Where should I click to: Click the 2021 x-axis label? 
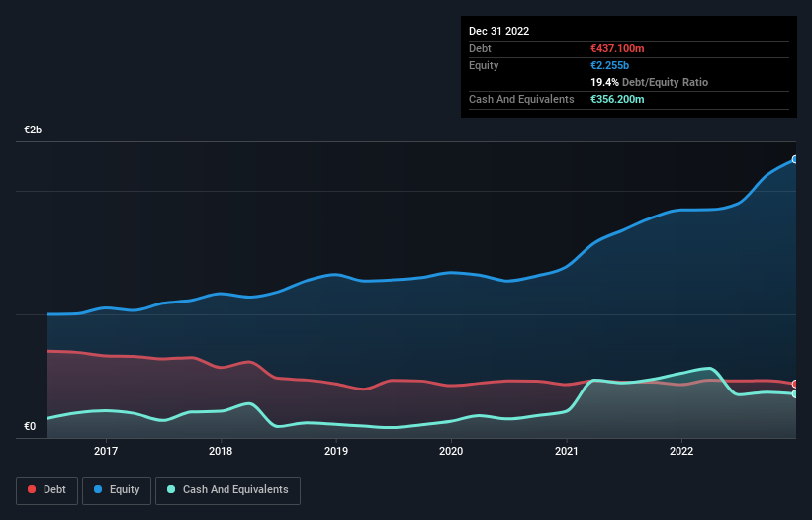(x=567, y=451)
